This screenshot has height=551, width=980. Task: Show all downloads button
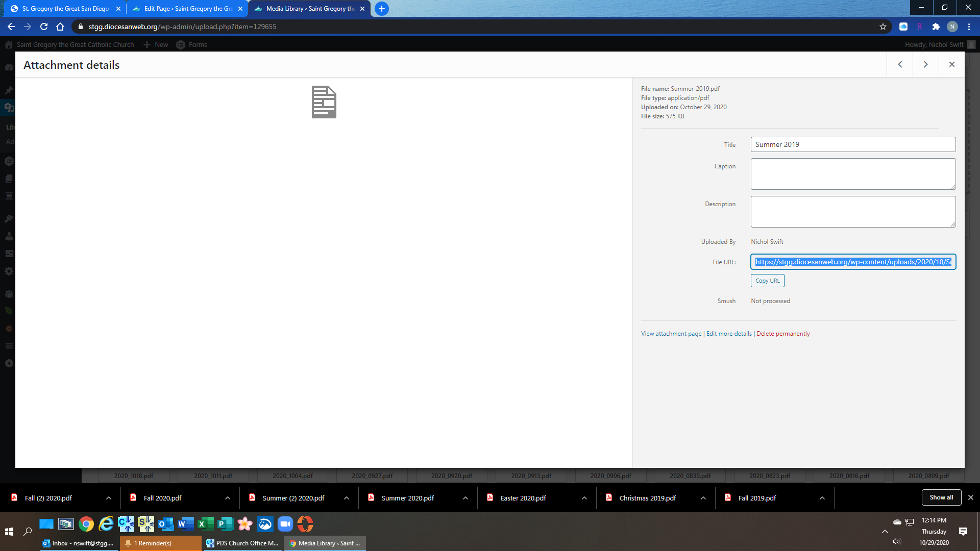point(941,497)
